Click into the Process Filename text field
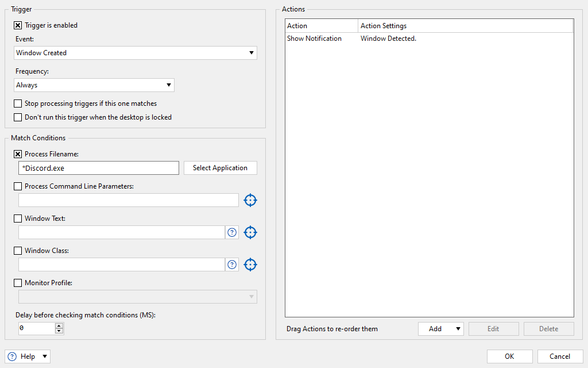The width and height of the screenshot is (588, 368). [x=99, y=168]
